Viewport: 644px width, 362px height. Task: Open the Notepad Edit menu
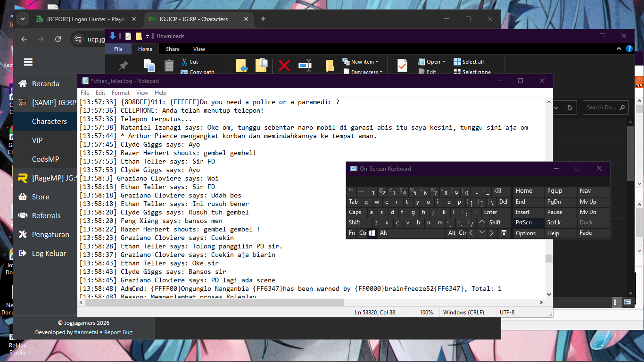coord(100,93)
